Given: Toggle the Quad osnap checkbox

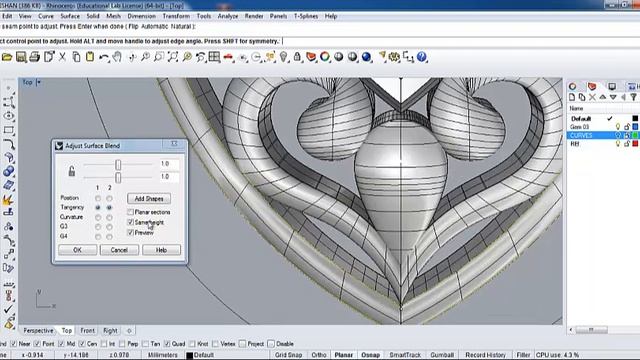Looking at the screenshot, I should (x=167, y=344).
